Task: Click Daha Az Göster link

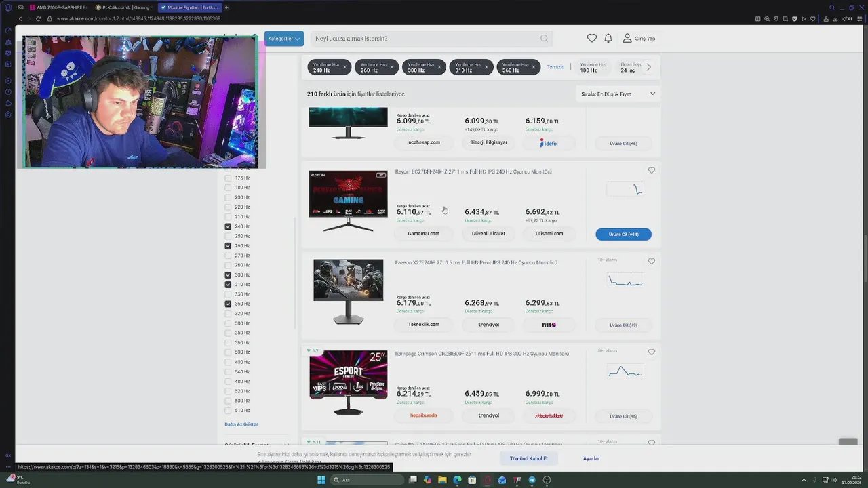Action: (x=241, y=424)
